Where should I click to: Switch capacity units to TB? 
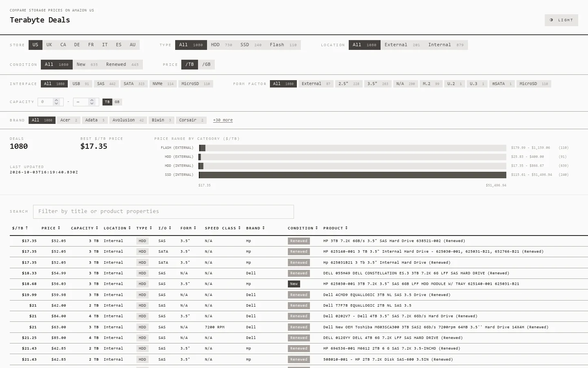(x=107, y=102)
